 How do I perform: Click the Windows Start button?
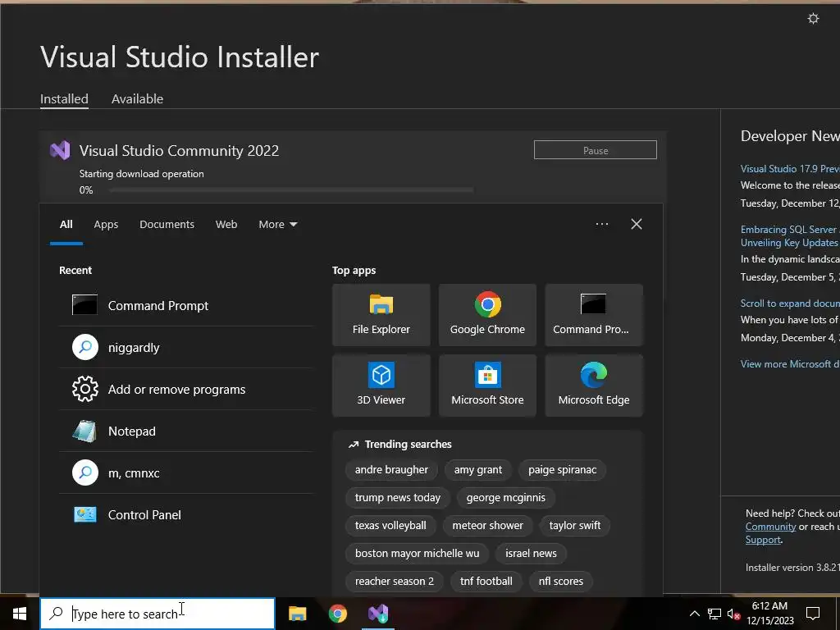pos(20,614)
